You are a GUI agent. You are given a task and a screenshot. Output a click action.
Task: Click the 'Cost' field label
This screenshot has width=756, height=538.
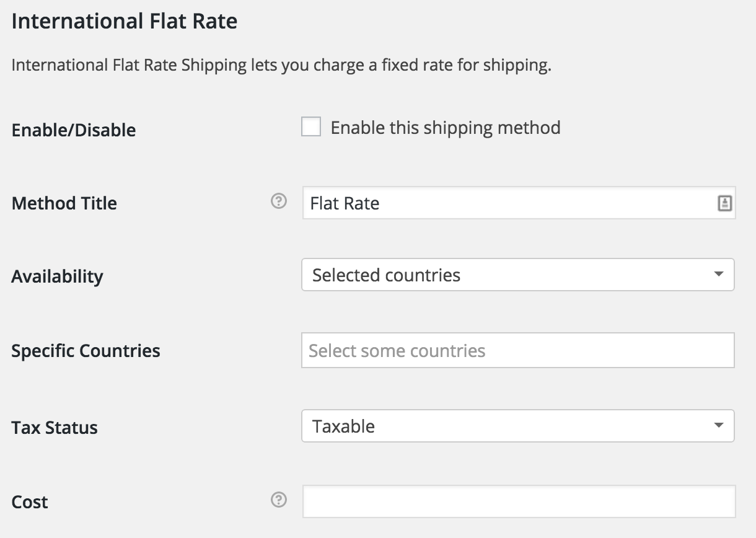point(30,502)
